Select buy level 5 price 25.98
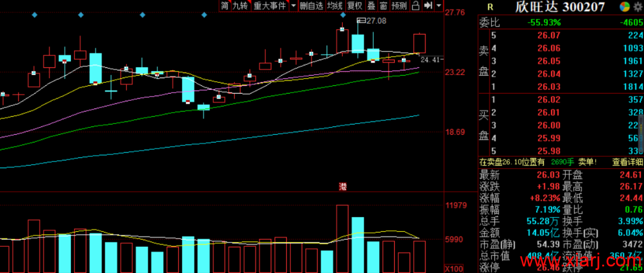This screenshot has height=273, width=644. coord(549,151)
